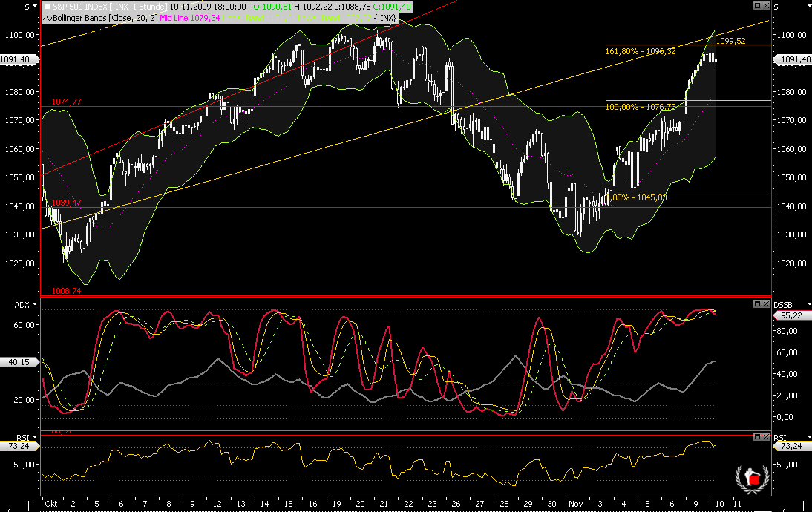Maximize the RSI indicator pane
Image resolution: width=812 pixels, height=512 pixels.
point(757,437)
